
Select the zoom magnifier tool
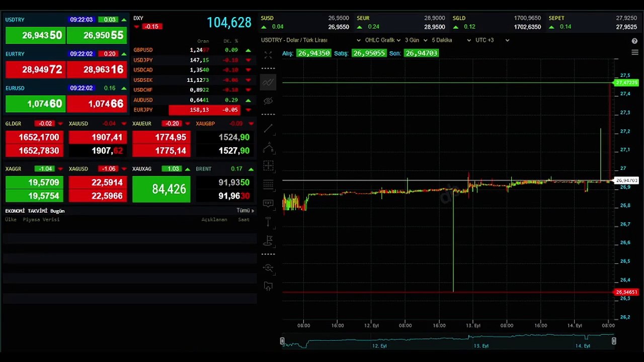268,268
